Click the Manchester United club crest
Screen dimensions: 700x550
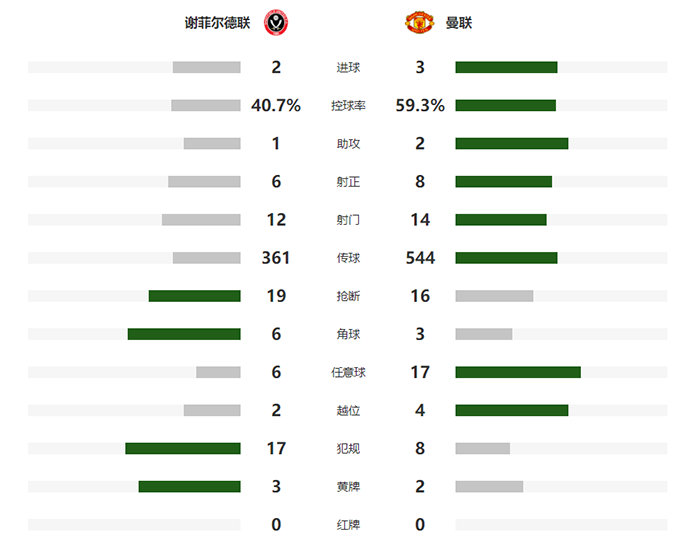coord(418,22)
